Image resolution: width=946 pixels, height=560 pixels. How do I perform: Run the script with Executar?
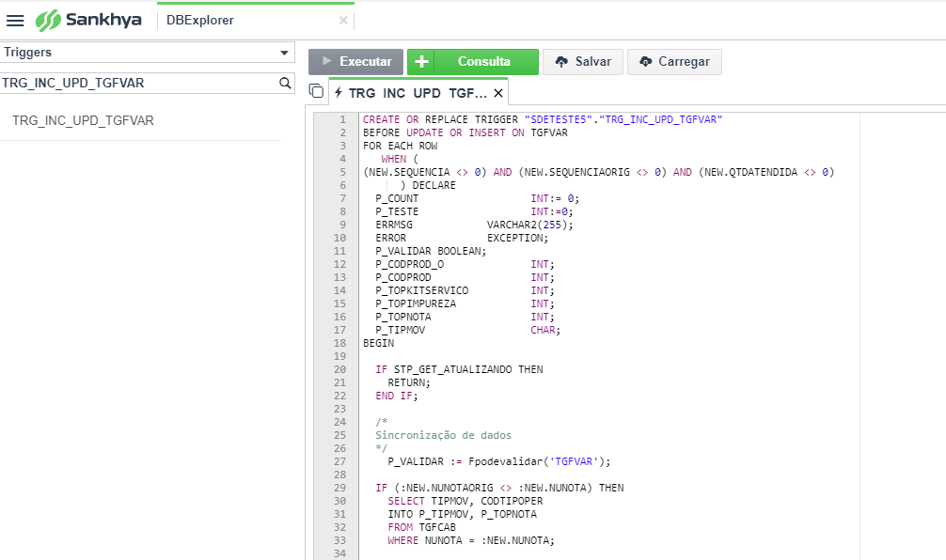coord(356,61)
